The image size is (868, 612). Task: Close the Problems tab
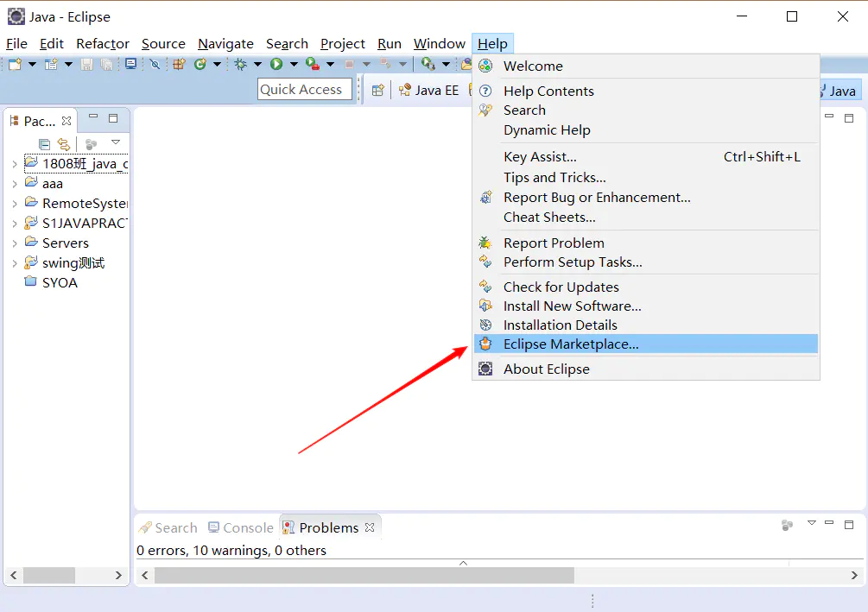click(370, 527)
